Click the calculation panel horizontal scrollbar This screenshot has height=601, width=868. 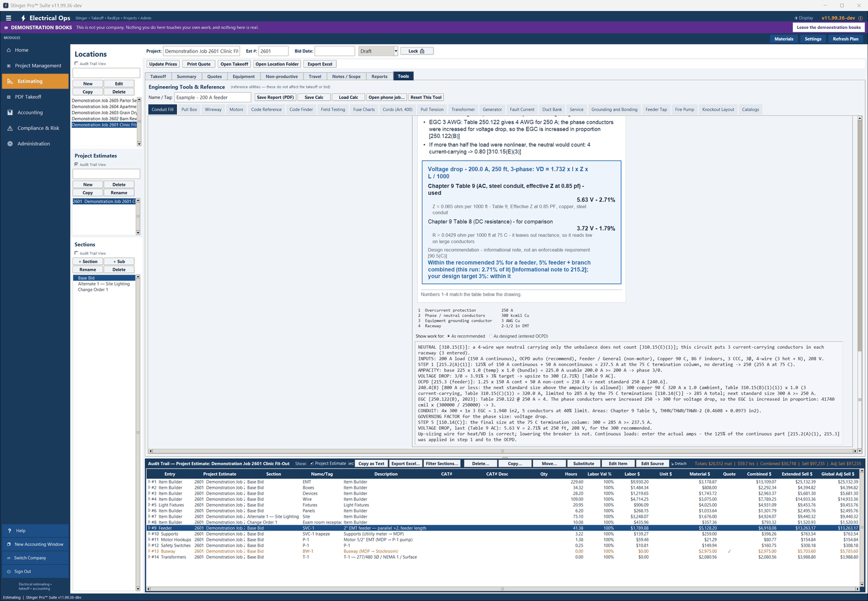point(502,451)
